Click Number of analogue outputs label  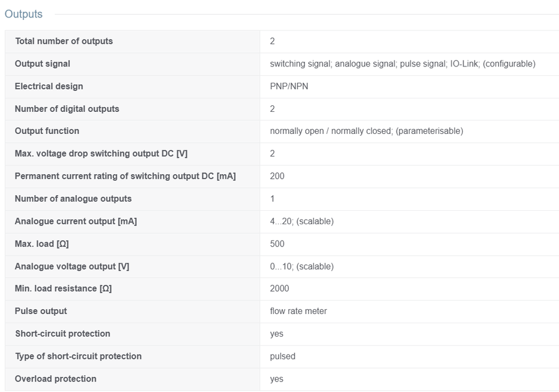click(73, 198)
